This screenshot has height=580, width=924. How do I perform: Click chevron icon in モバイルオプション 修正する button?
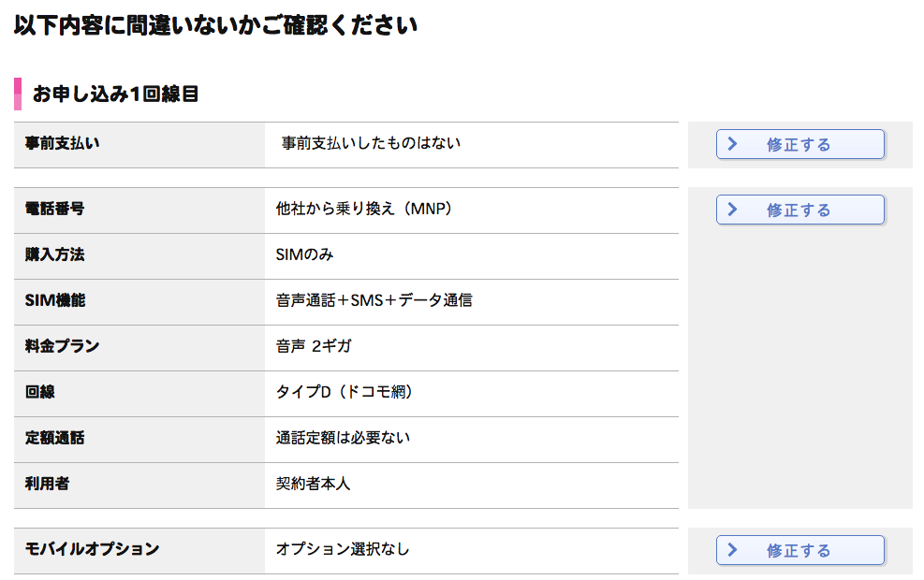click(x=732, y=549)
